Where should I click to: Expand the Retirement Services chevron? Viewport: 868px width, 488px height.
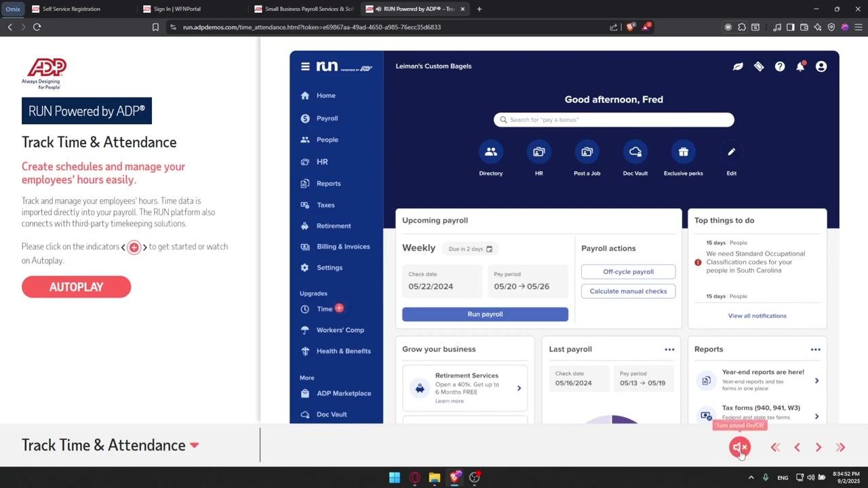click(519, 388)
